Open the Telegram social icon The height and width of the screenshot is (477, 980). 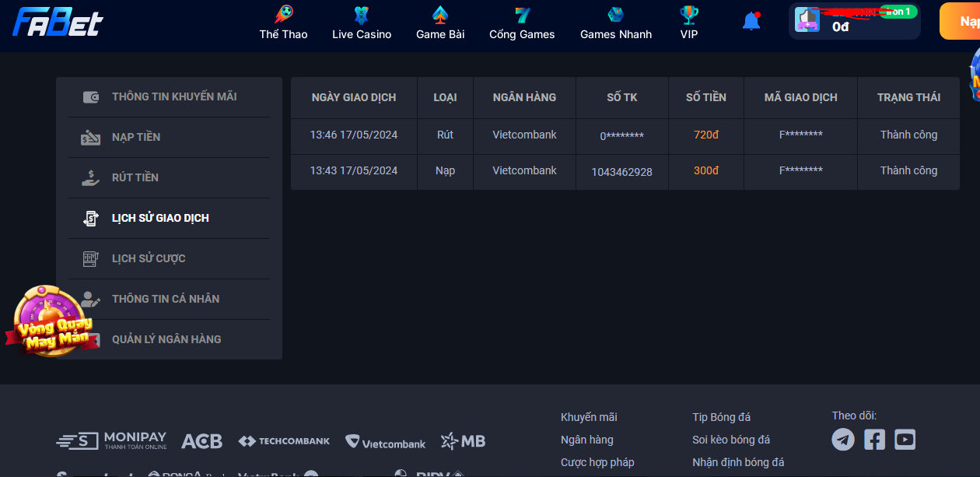click(x=843, y=440)
